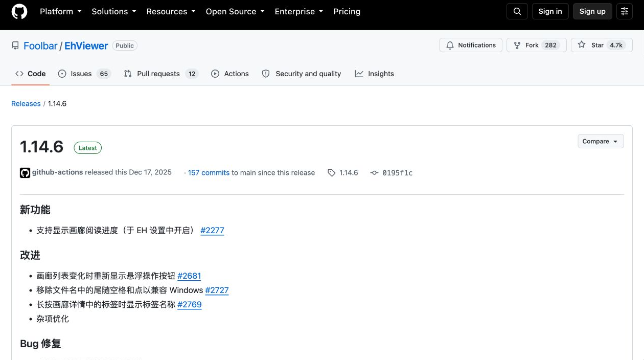The height and width of the screenshot is (360, 644).
Task: Open issue link #2727
Action: tap(217, 290)
